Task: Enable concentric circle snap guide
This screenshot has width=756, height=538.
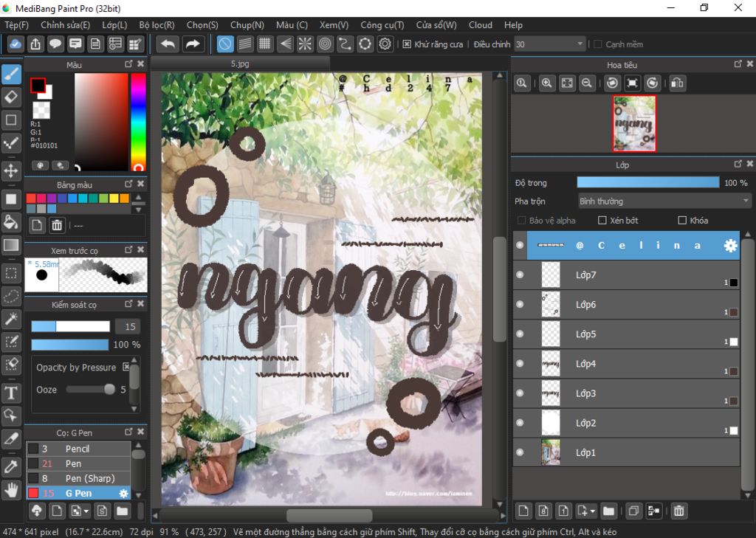Action: tap(326, 44)
